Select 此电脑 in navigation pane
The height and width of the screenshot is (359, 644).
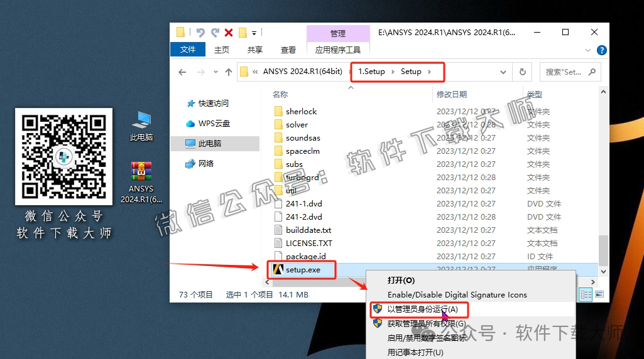[x=216, y=144]
